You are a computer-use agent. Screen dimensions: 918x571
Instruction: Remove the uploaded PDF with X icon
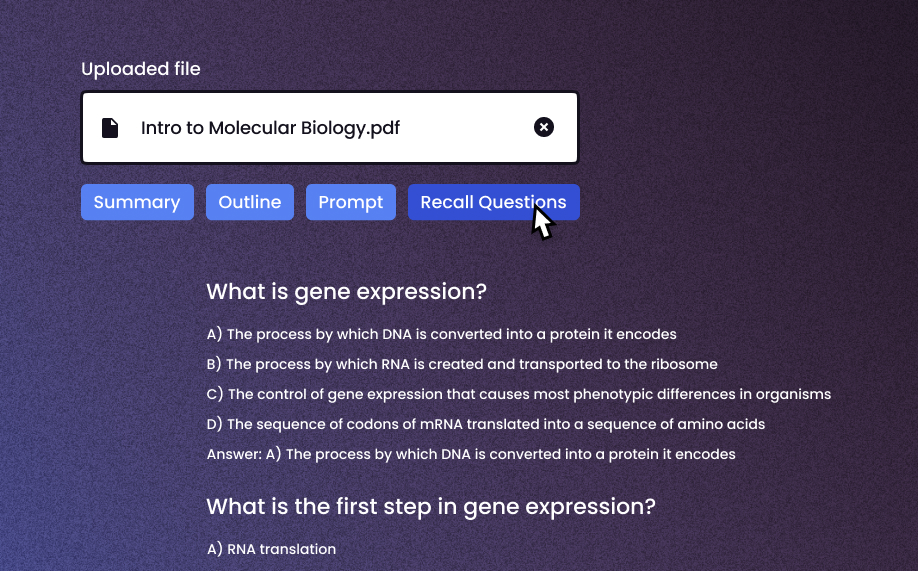click(x=543, y=127)
